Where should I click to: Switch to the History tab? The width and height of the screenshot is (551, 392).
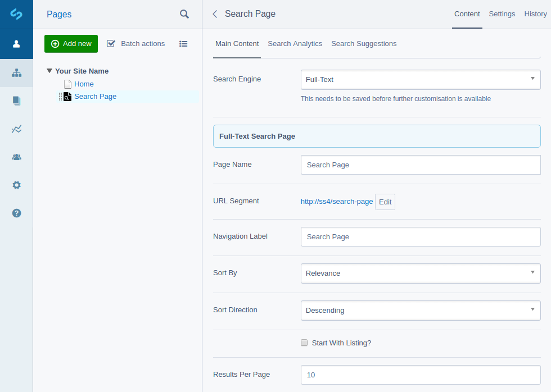(x=535, y=14)
